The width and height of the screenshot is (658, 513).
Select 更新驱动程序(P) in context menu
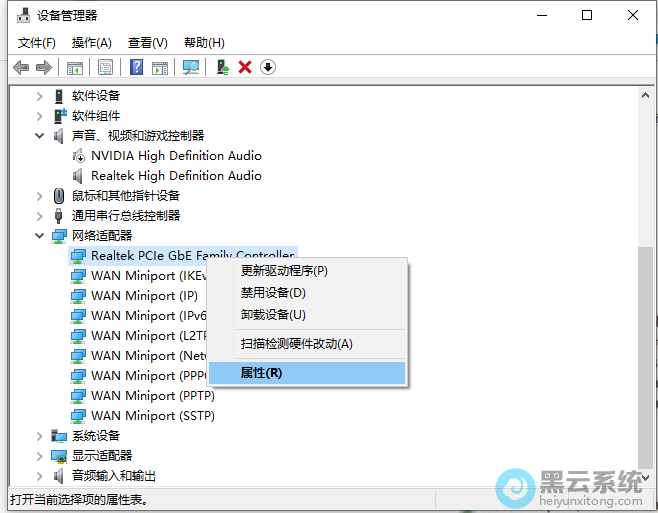(284, 271)
